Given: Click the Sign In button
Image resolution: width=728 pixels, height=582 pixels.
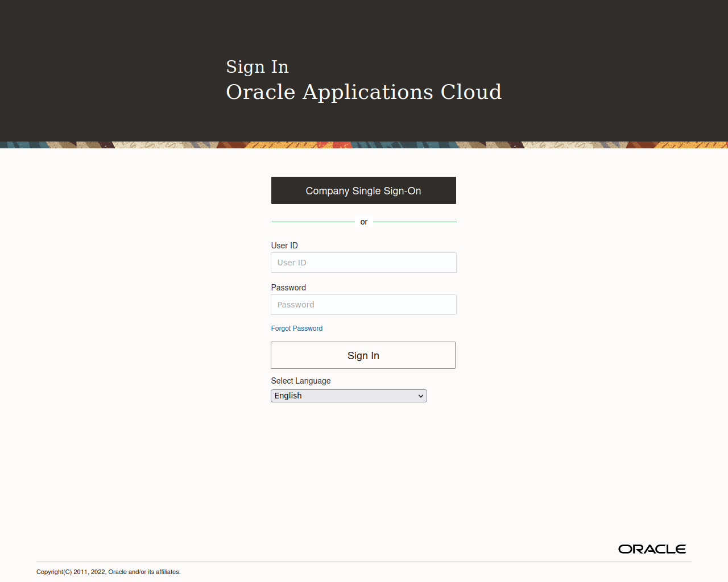Looking at the screenshot, I should [363, 355].
